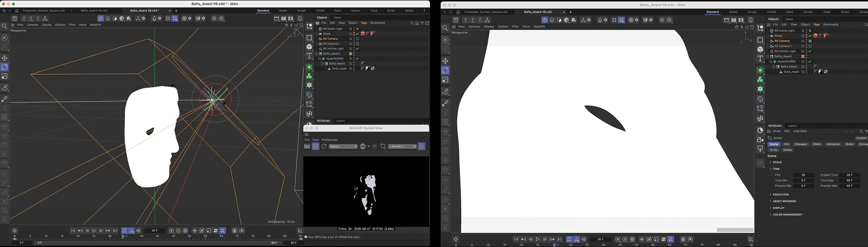Click the Camera object icon in right window palette
The height and width of the screenshot is (247, 868).
pos(760,140)
